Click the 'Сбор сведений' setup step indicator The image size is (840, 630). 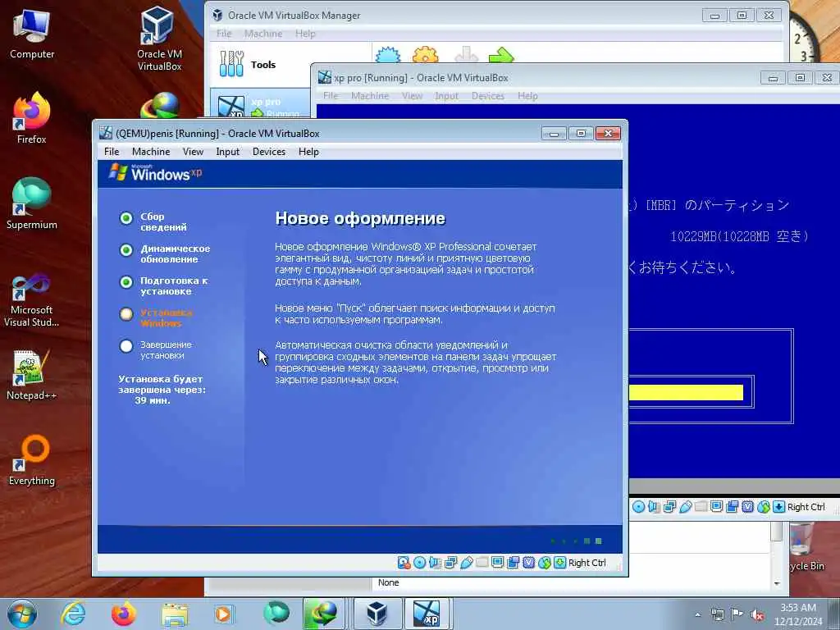[x=126, y=218]
